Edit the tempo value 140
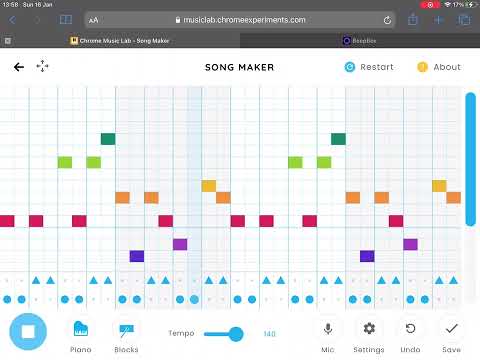480x360 pixels. click(x=269, y=334)
